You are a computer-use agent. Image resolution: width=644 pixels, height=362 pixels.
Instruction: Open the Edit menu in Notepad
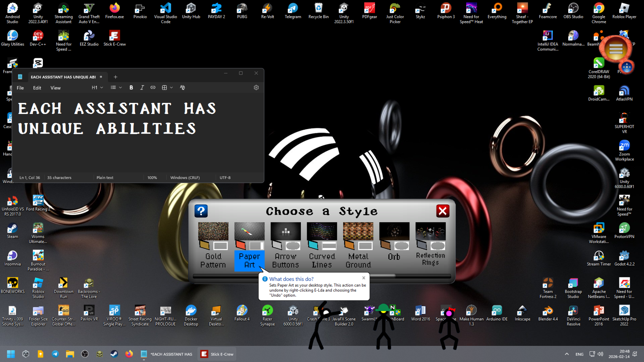(x=37, y=88)
